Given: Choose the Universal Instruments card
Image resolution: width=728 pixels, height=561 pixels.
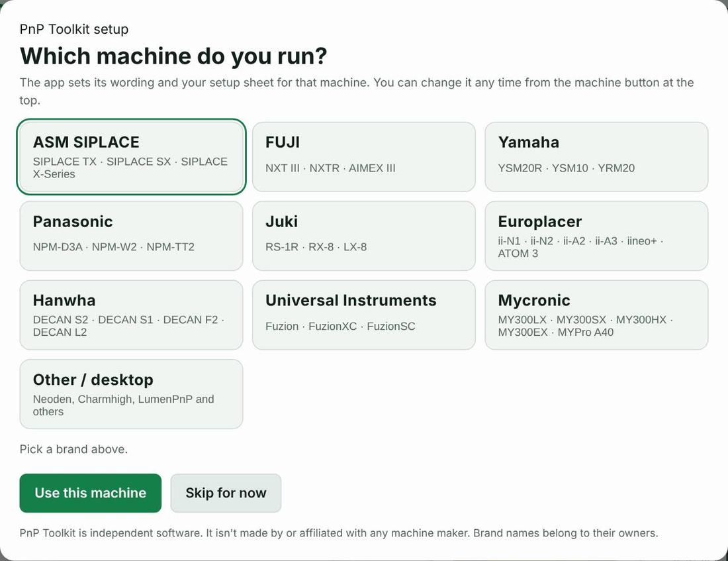Looking at the screenshot, I should coord(364,315).
